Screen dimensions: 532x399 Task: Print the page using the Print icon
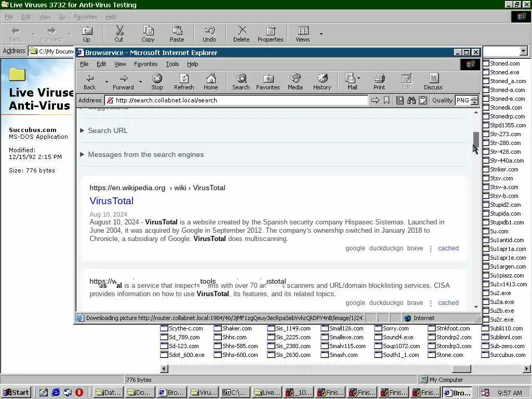pos(379,82)
